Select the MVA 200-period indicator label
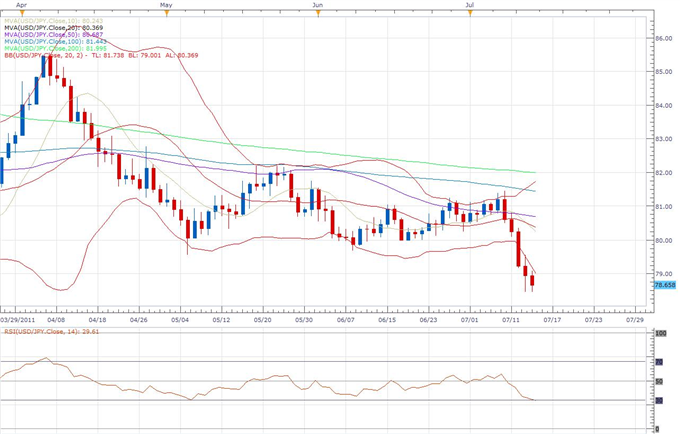This screenshot has height=434, width=680. (x=52, y=51)
